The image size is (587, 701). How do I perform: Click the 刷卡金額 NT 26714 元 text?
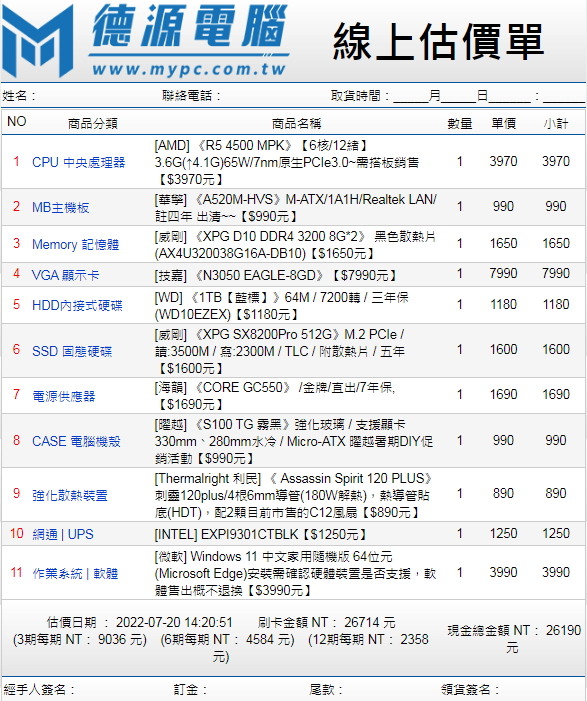tap(326, 622)
